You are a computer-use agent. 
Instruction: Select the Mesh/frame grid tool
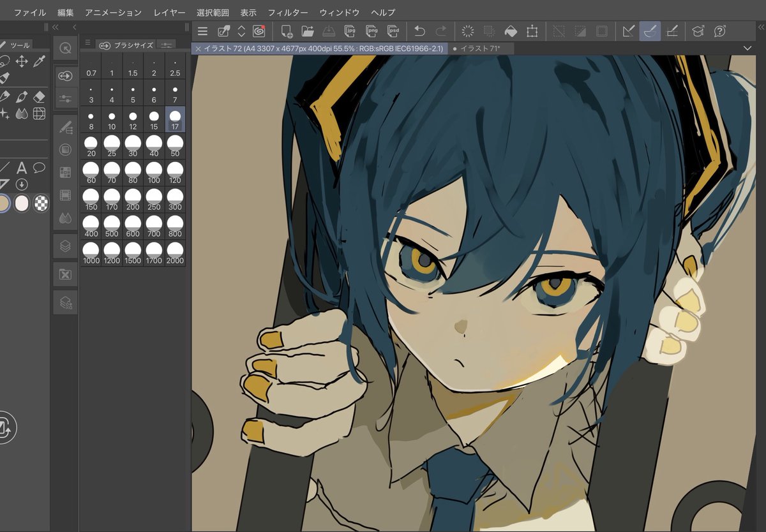tap(40, 114)
